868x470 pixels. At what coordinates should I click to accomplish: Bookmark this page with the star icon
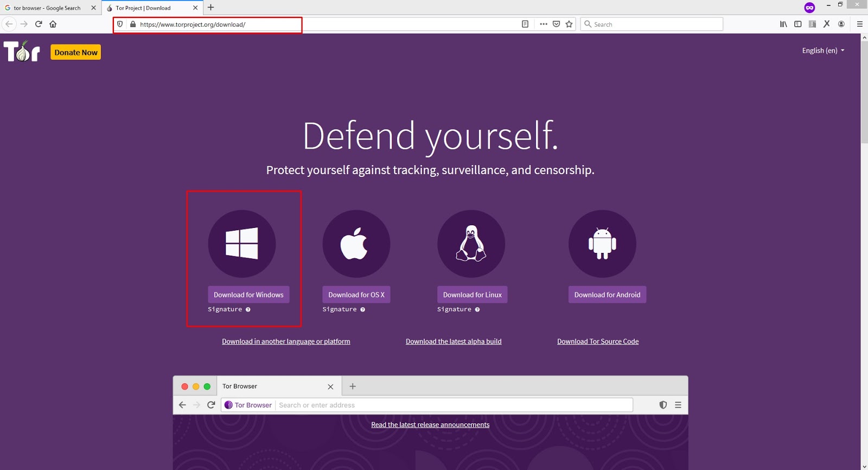[569, 24]
